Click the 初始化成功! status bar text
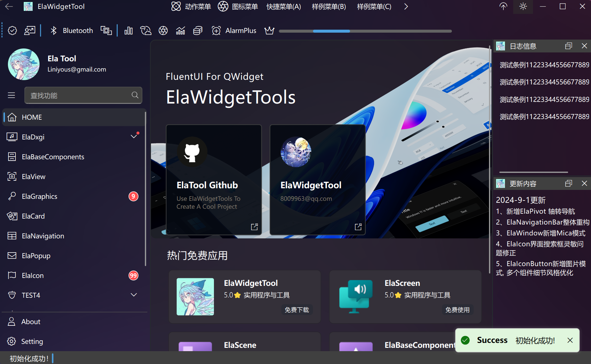591x364 pixels. (29, 358)
